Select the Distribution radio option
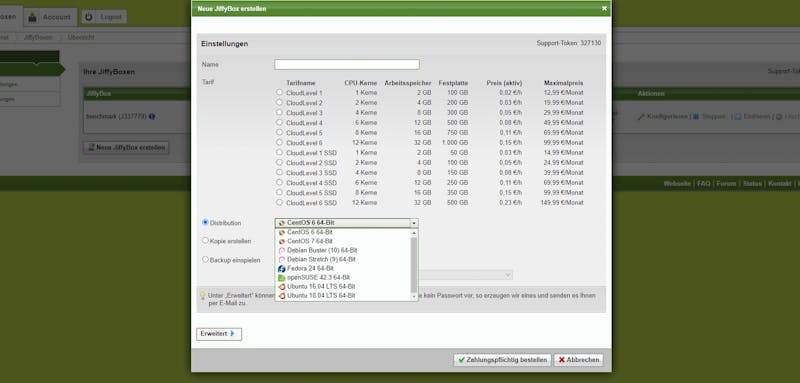This screenshot has height=383, width=800. [205, 222]
